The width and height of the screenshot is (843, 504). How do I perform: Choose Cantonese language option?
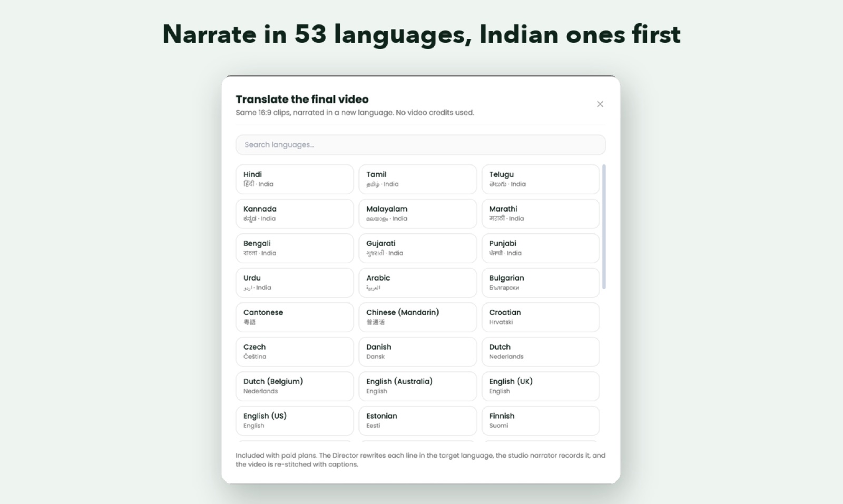tap(295, 317)
